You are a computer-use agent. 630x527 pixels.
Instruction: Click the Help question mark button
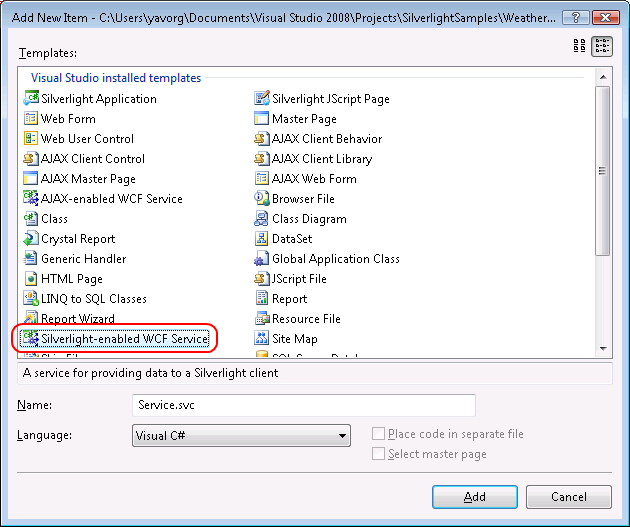576,18
